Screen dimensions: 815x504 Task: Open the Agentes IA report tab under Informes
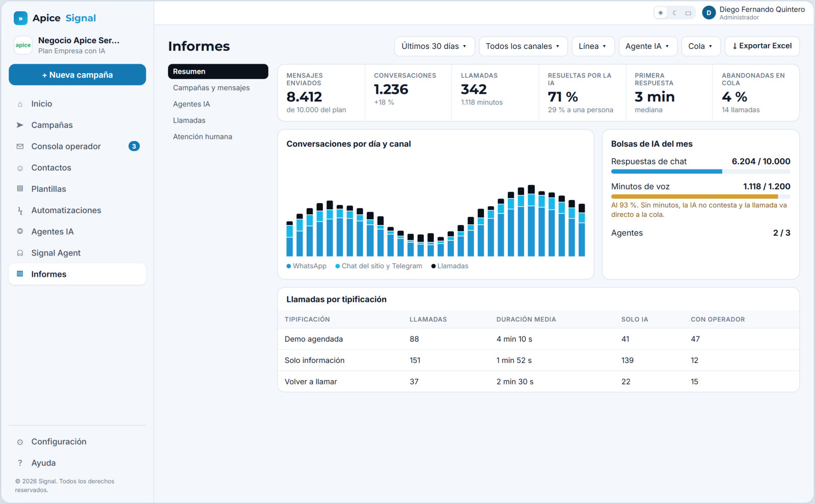218,104
